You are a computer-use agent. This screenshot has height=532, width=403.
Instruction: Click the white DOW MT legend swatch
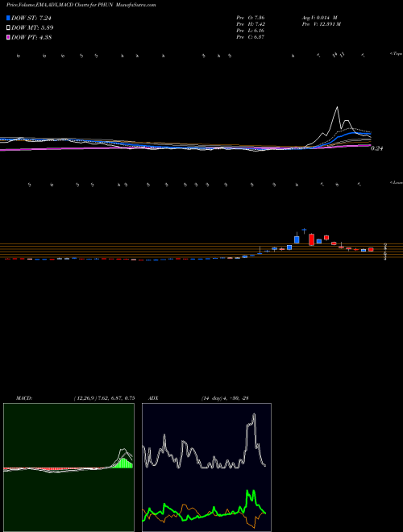(x=9, y=28)
